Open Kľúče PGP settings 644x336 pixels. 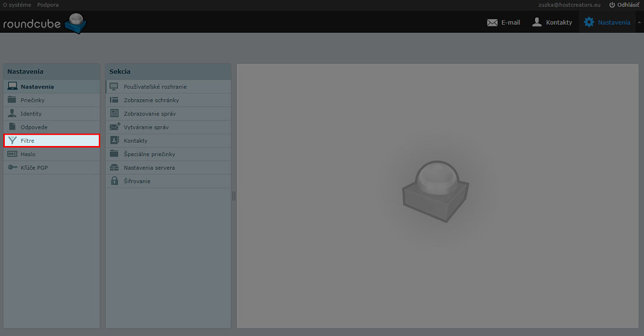[52, 167]
